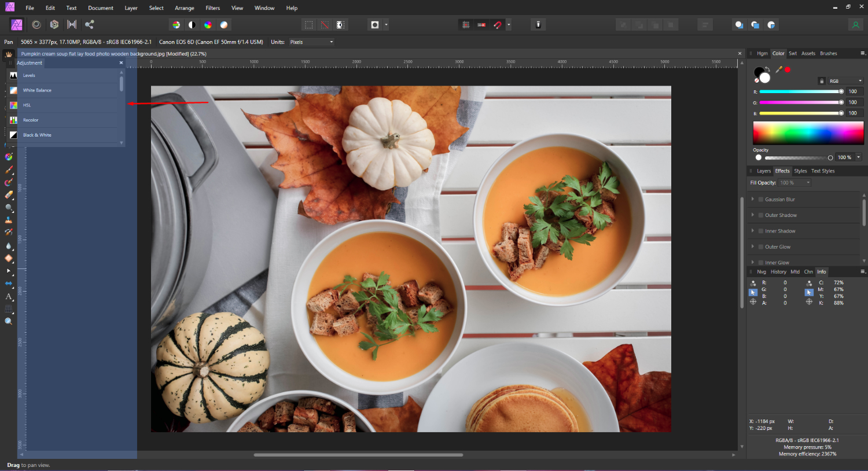Click the G channel value field

855,102
